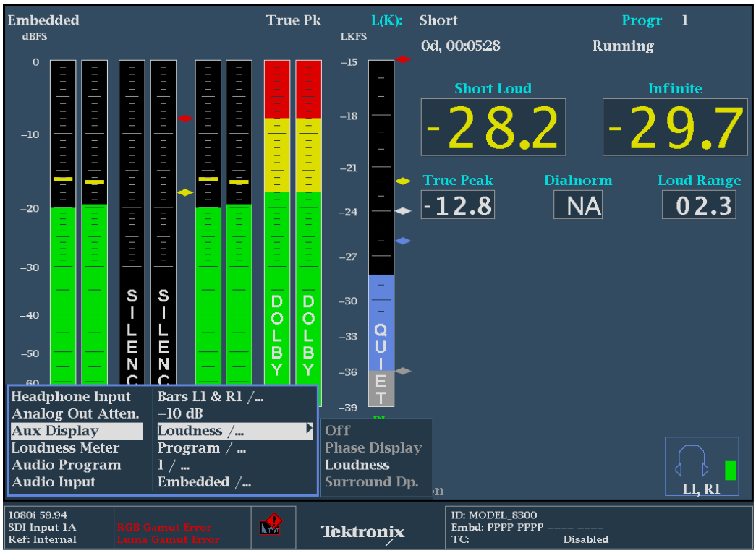Select Analog Out Atten. menu entry

pyautogui.click(x=75, y=413)
